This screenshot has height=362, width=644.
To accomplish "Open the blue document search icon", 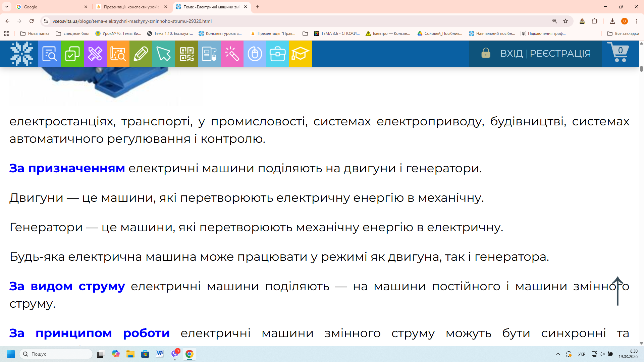I will coord(49,54).
